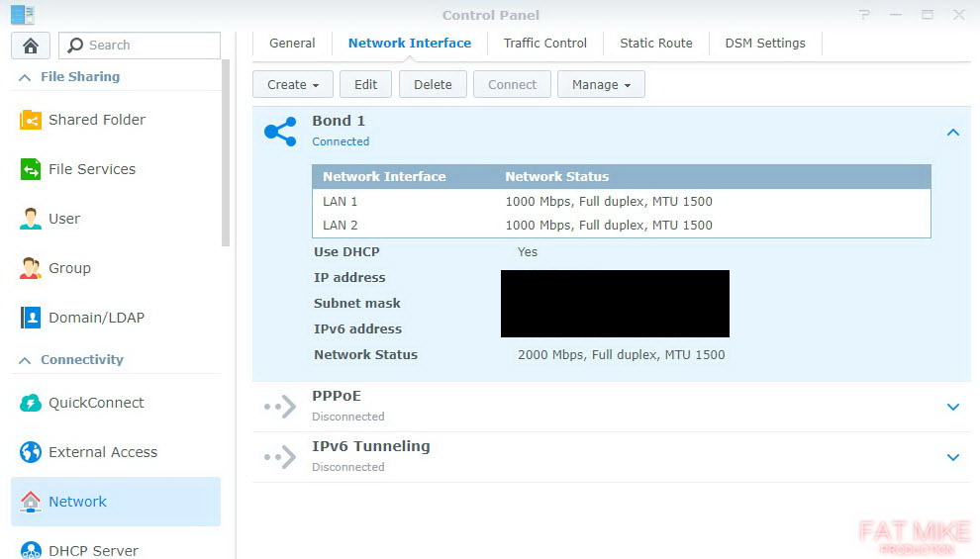Click the Domain/LDAP icon
Image resolution: width=980 pixels, height=559 pixels.
31,318
